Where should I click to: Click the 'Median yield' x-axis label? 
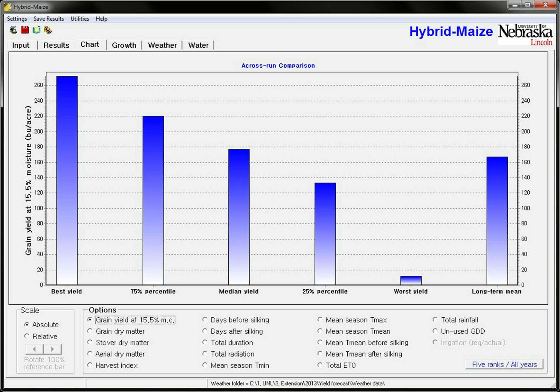(239, 291)
